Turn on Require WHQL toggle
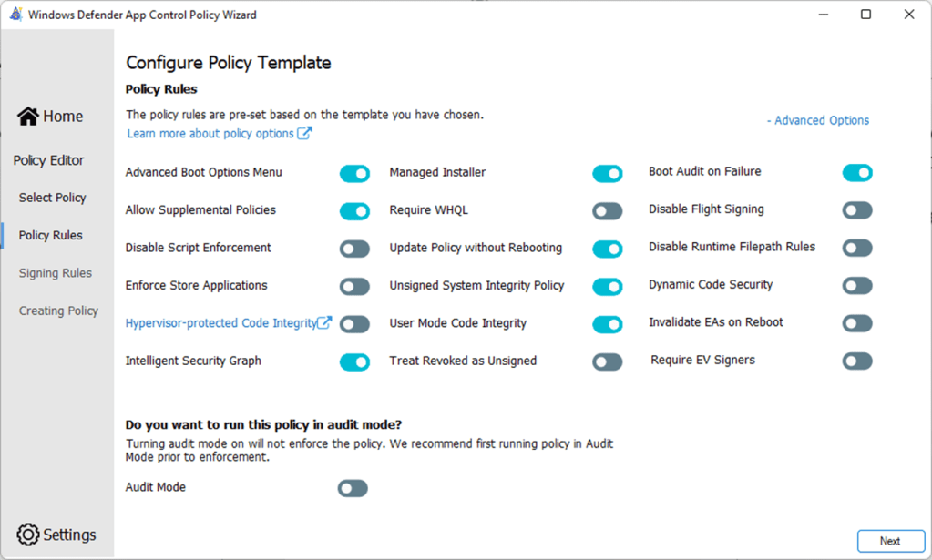932x560 pixels. pos(607,211)
